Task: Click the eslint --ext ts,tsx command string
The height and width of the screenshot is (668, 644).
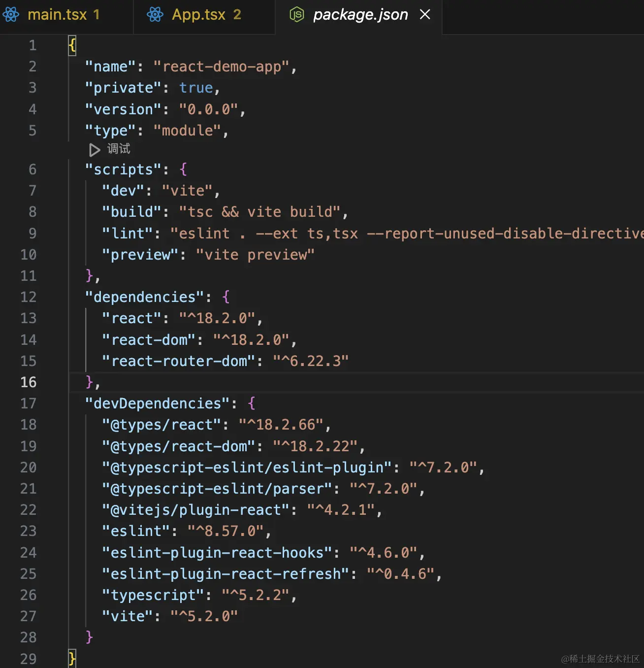Action: point(407,234)
